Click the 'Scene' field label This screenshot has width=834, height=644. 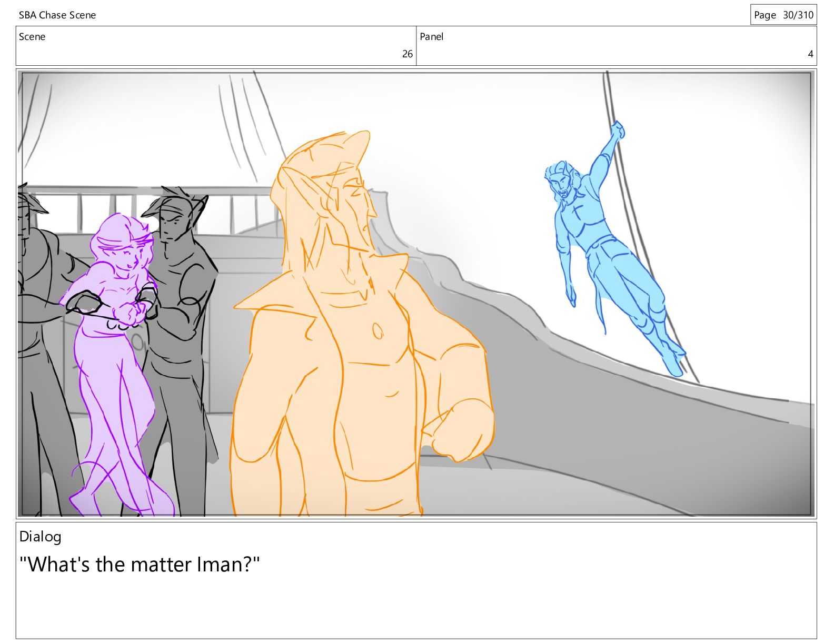point(32,37)
